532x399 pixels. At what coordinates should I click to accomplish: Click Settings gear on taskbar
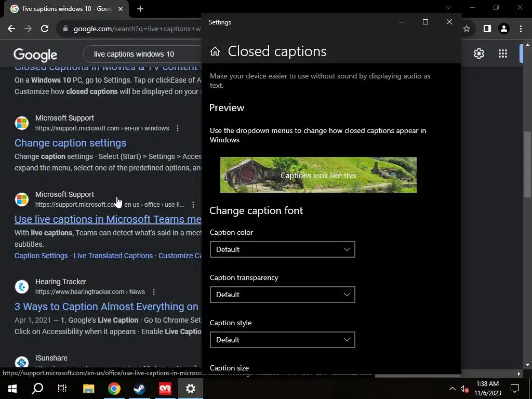(190, 389)
